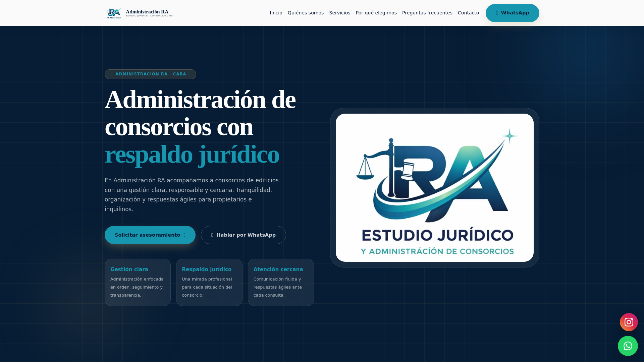Open the Quiénes somos section
This screenshot has height=362, width=644.
coord(306,13)
